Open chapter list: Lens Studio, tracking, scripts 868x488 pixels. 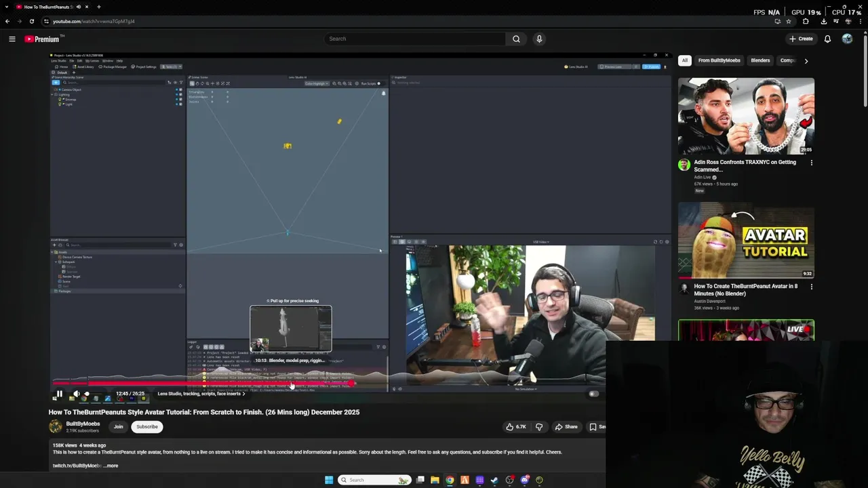click(x=201, y=394)
